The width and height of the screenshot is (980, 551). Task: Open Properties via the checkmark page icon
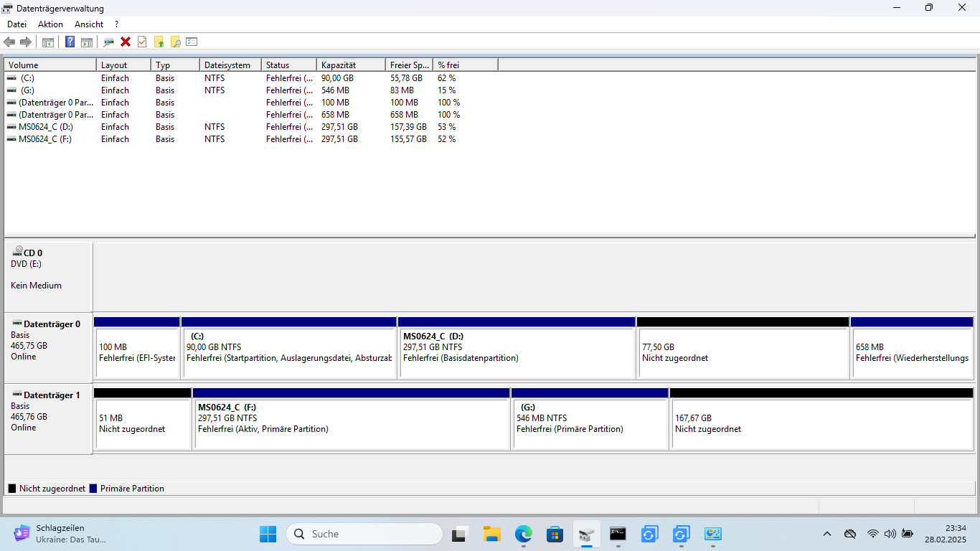[x=142, y=42]
